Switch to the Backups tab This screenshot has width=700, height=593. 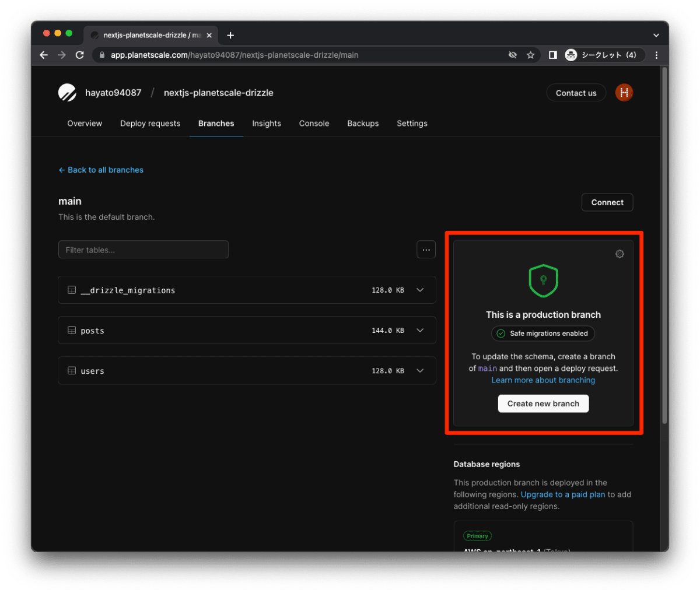[363, 124]
